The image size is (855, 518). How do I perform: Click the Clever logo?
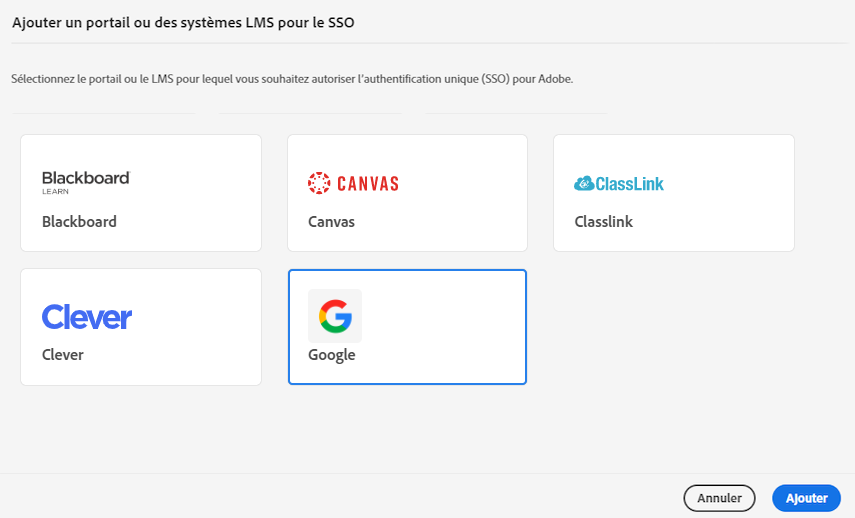(87, 316)
